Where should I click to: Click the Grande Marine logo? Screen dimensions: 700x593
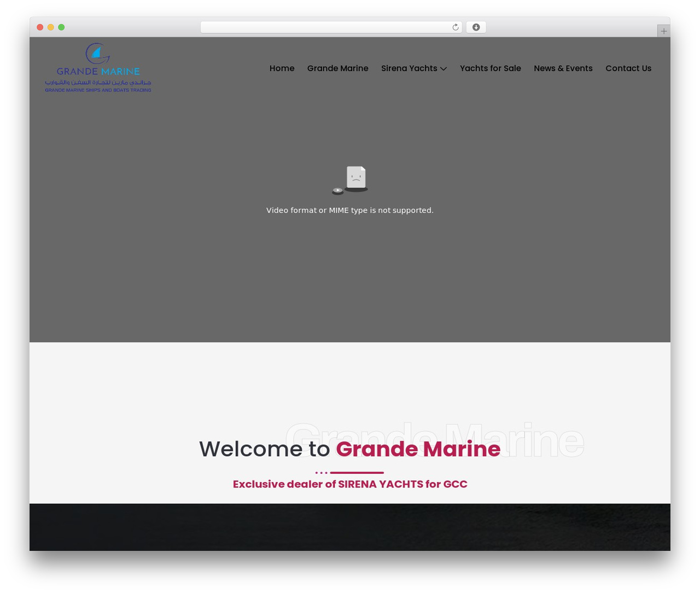click(98, 68)
